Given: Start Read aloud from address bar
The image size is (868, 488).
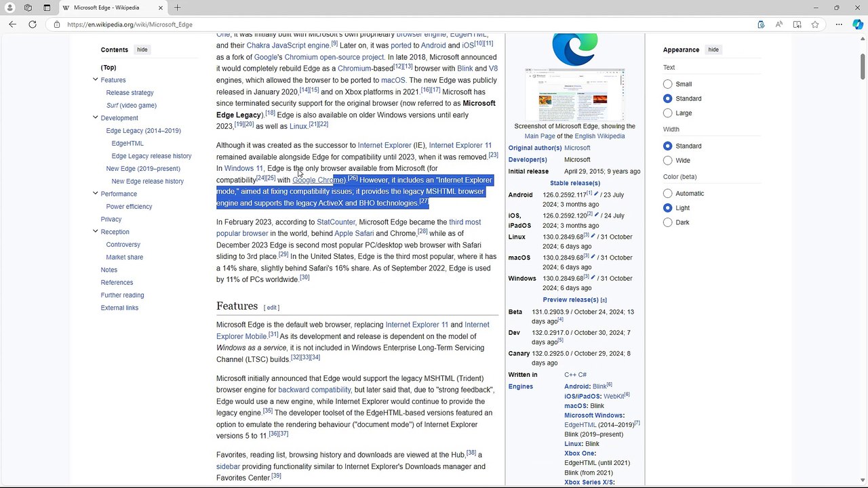Looking at the screenshot, I should (779, 24).
